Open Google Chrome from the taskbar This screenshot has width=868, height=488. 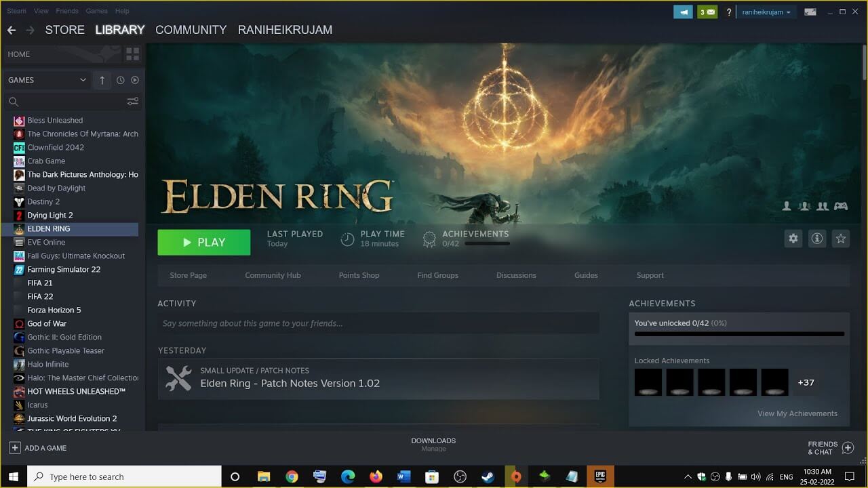[292, 476]
